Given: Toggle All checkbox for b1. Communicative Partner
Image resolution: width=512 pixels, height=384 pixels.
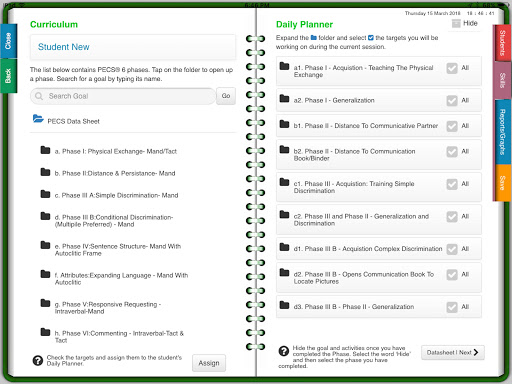Looking at the screenshot, I should (452, 126).
